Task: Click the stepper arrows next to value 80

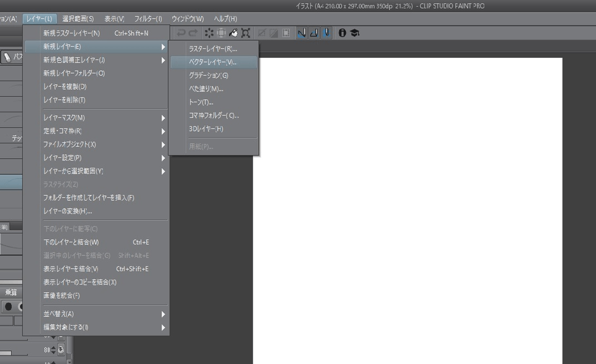Action: click(52, 350)
